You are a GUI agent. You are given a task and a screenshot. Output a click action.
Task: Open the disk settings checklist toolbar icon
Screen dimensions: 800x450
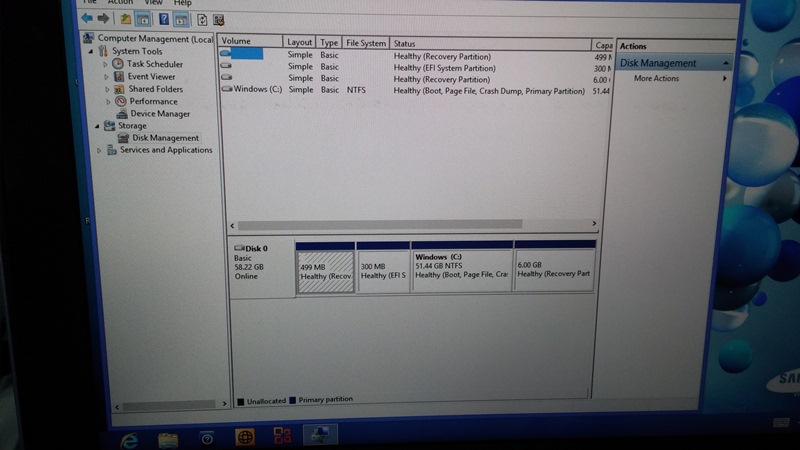(219, 20)
